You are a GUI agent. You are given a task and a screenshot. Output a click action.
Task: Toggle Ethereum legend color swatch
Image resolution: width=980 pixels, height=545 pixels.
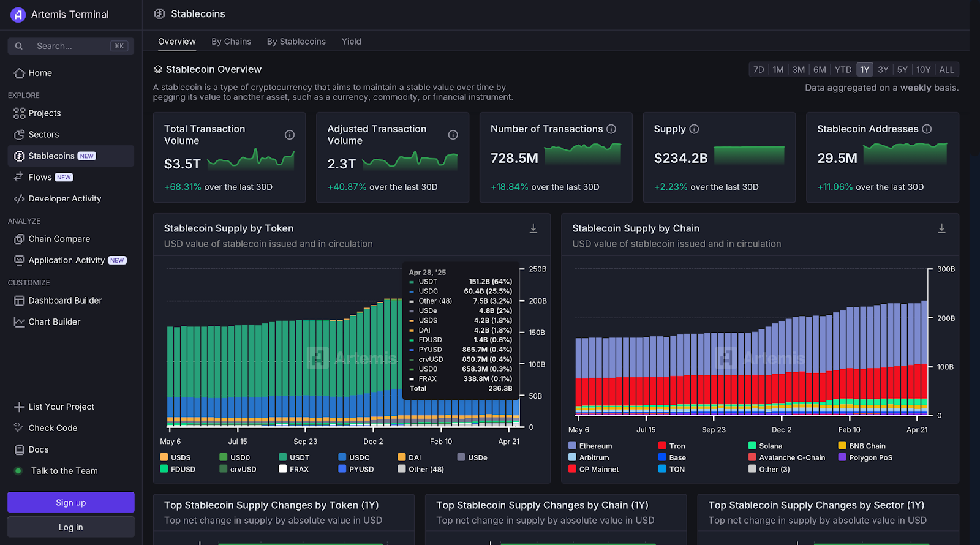pyautogui.click(x=573, y=446)
